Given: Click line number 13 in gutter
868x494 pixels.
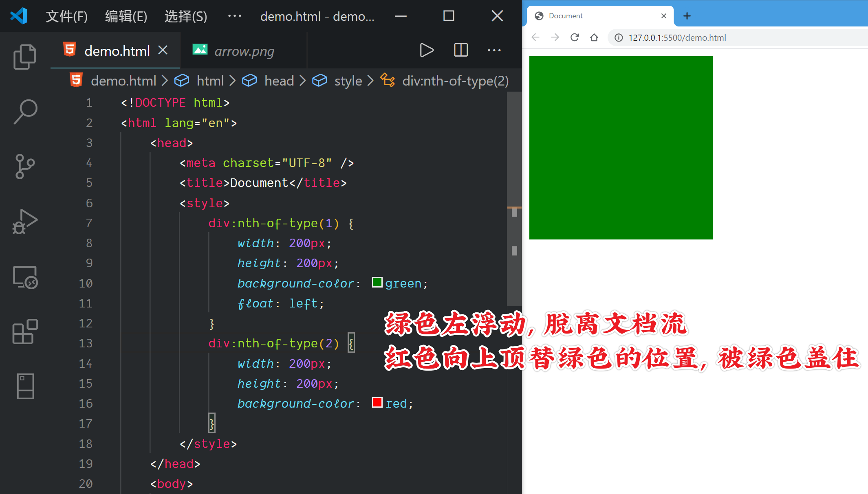Looking at the screenshot, I should [86, 343].
